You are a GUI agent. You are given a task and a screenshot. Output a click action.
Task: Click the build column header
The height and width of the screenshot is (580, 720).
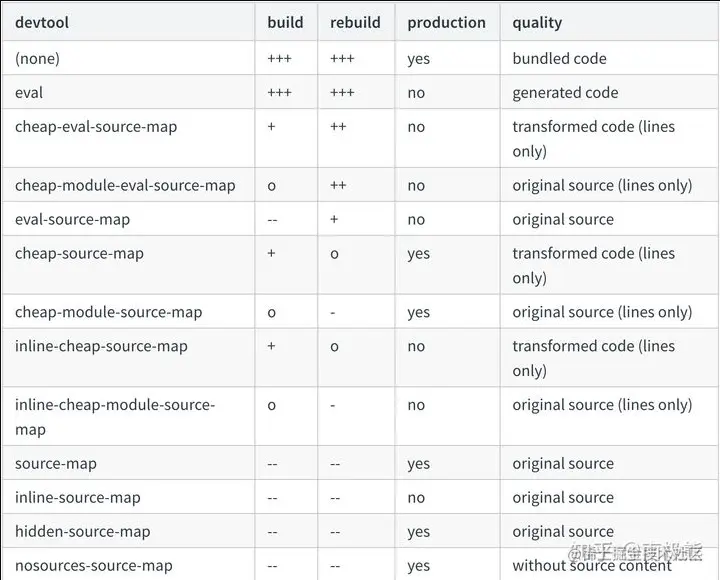(284, 22)
